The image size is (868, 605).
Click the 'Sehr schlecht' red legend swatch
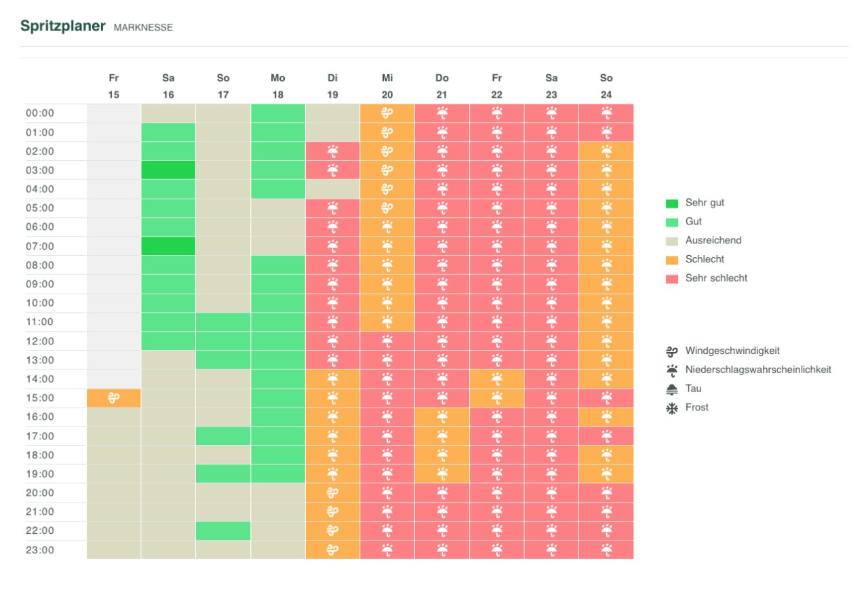(672, 278)
